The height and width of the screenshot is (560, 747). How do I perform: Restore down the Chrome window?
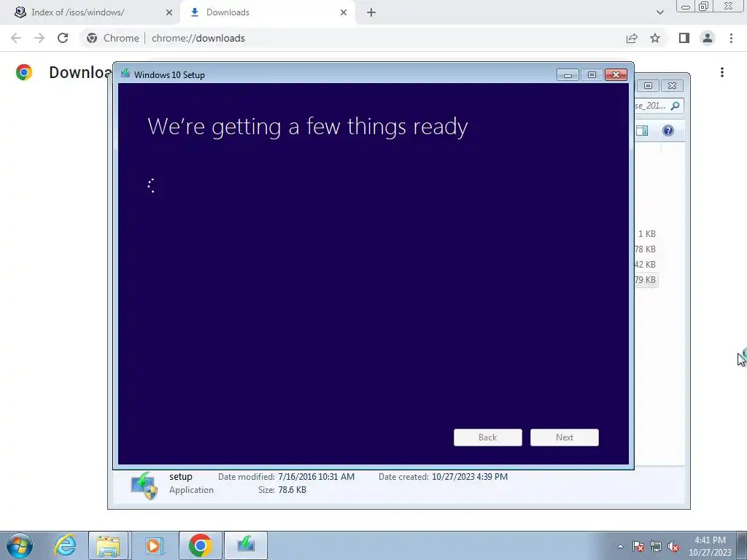pyautogui.click(x=704, y=6)
